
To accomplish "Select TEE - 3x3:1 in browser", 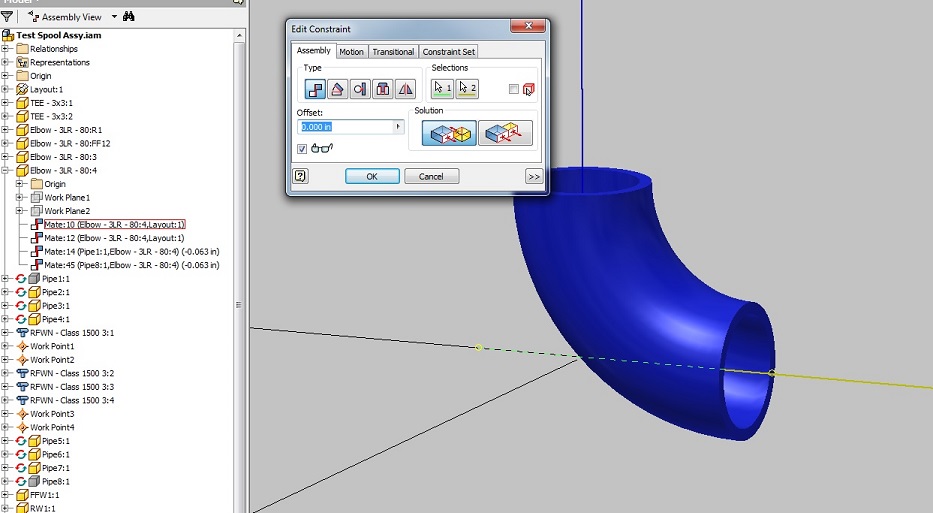I will 51,103.
